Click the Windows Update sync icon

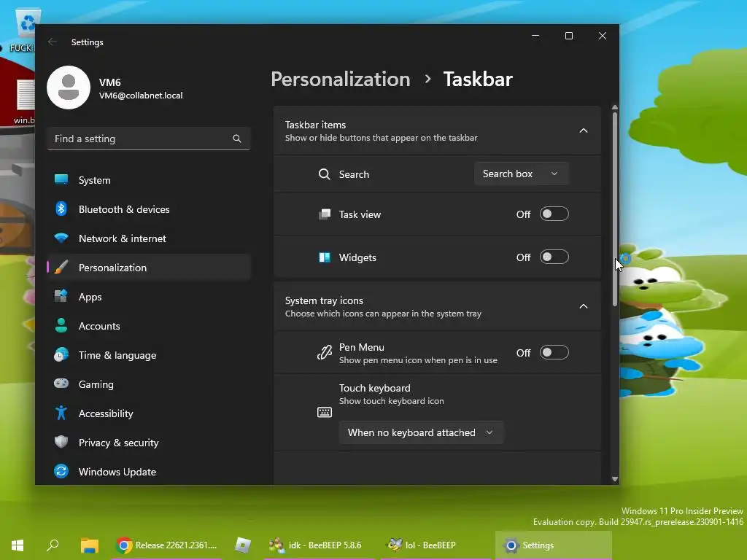point(61,471)
